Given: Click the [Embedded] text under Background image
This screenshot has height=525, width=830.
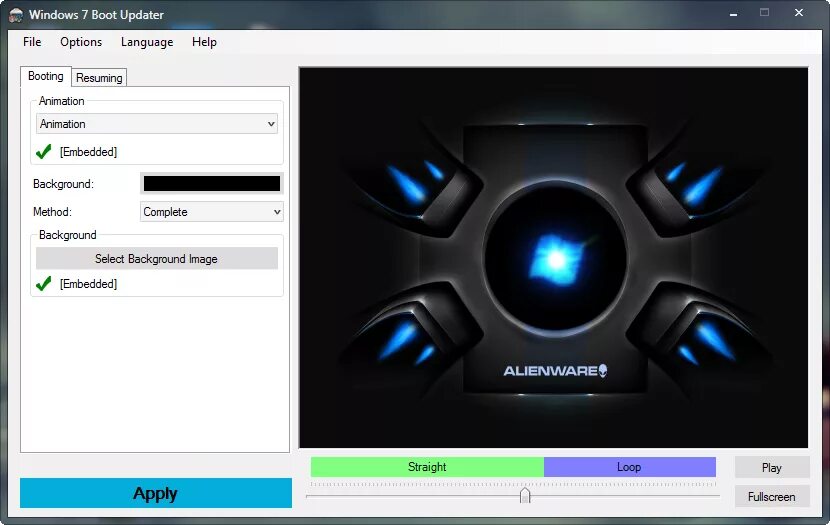Looking at the screenshot, I should (x=88, y=284).
